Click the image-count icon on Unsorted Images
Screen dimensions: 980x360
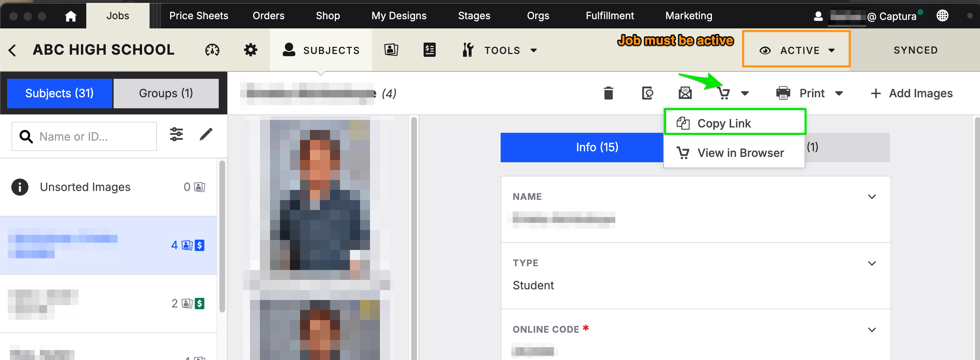point(199,187)
